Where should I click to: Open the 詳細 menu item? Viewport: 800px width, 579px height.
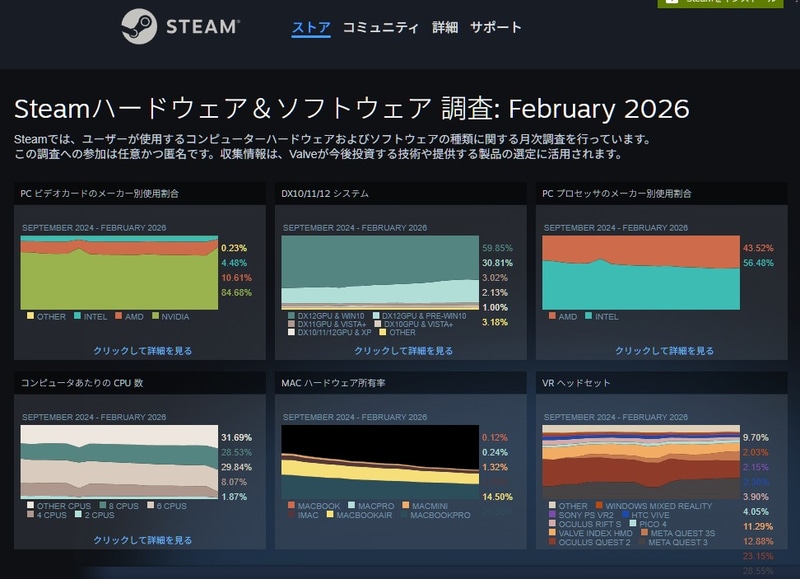(445, 27)
